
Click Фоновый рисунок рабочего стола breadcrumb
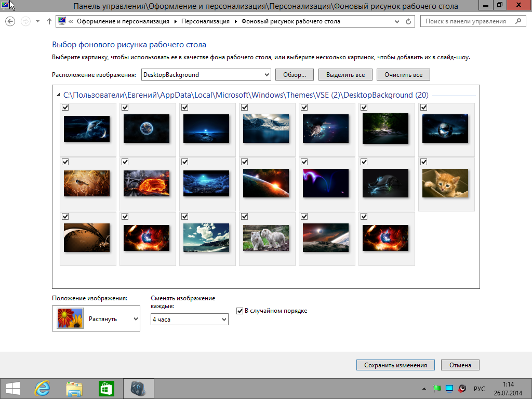[x=290, y=21]
